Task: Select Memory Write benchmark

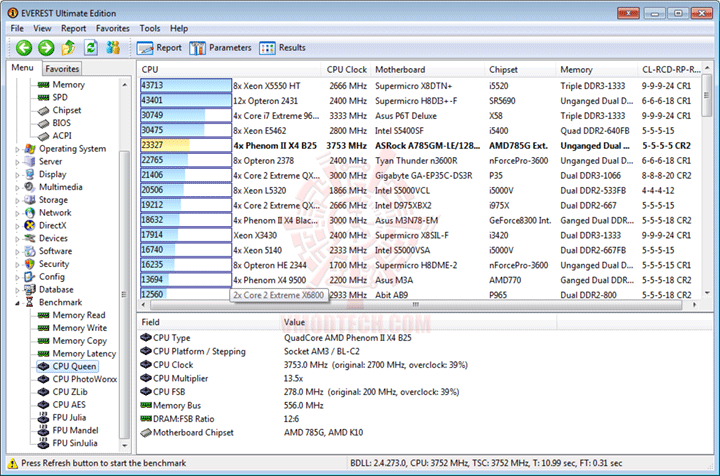Action: [x=79, y=328]
